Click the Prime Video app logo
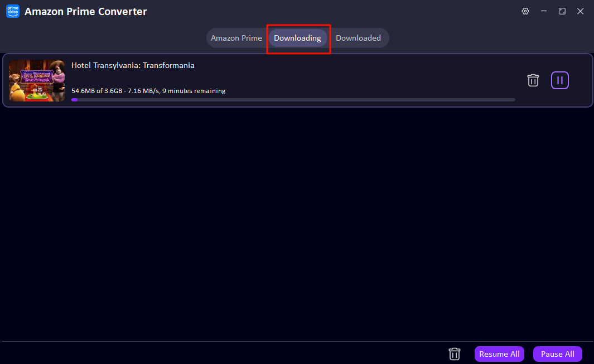This screenshot has height=364, width=594. point(12,11)
